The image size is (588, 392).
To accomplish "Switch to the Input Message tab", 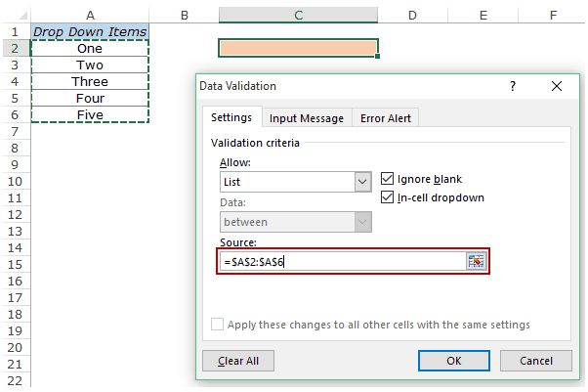I will point(307,118).
